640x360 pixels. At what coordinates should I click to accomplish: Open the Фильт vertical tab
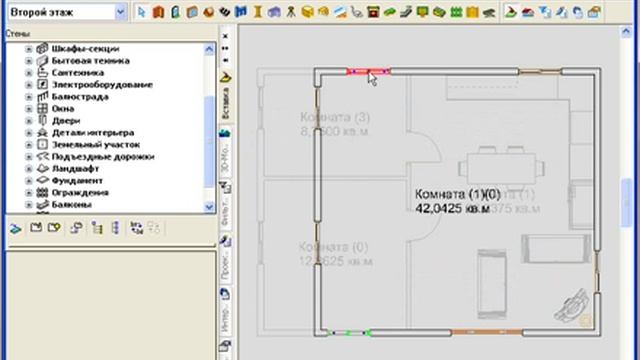225,205
